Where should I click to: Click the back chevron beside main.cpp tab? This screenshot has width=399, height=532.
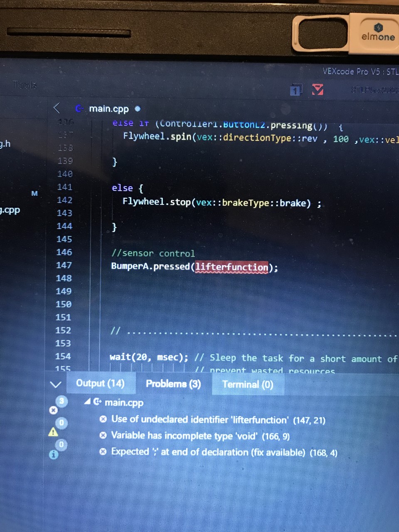pos(57,108)
